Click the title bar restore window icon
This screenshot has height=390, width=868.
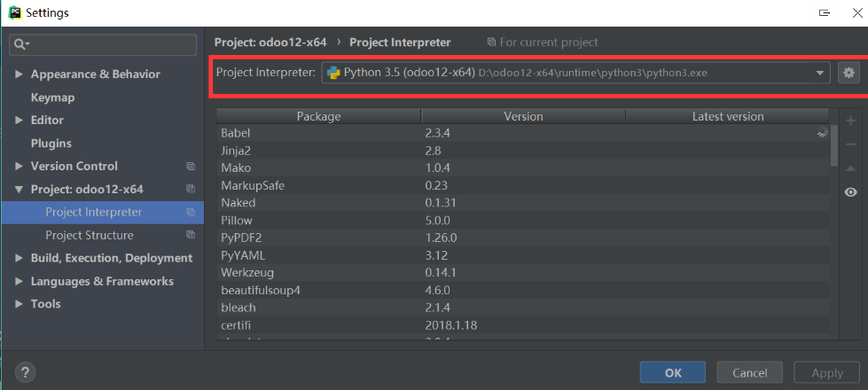(825, 12)
